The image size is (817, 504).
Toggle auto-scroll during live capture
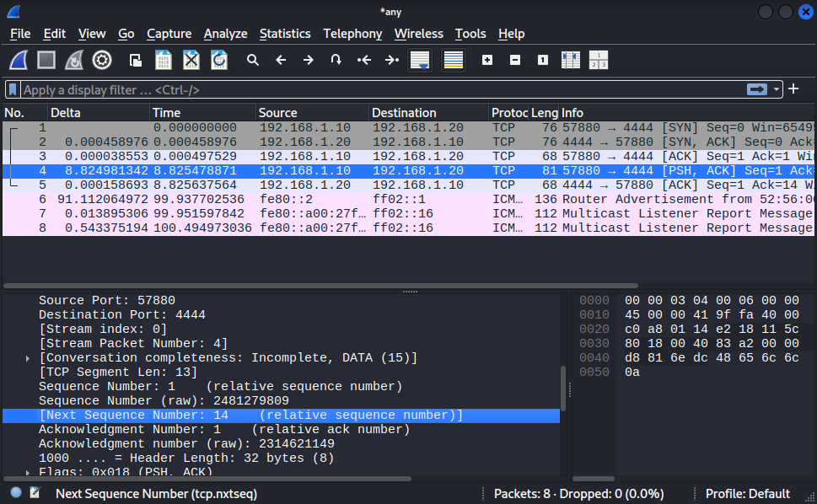(x=419, y=60)
